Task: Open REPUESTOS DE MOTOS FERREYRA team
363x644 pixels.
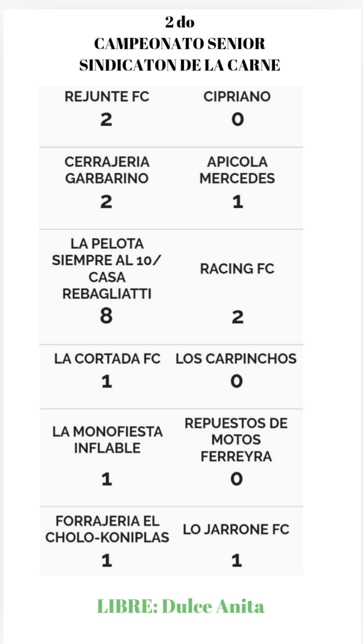Action: [236, 440]
